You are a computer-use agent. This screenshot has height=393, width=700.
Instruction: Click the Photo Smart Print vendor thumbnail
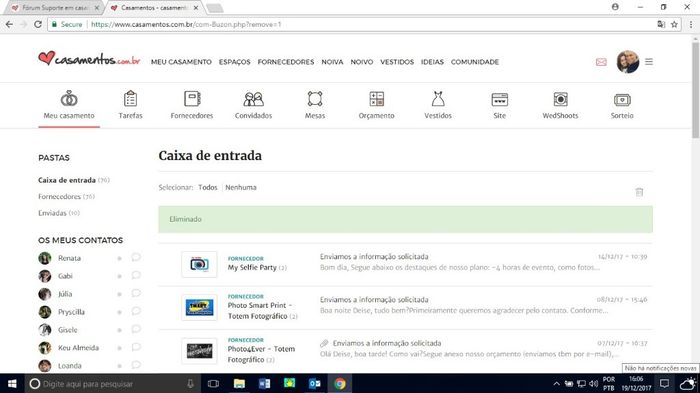199,307
